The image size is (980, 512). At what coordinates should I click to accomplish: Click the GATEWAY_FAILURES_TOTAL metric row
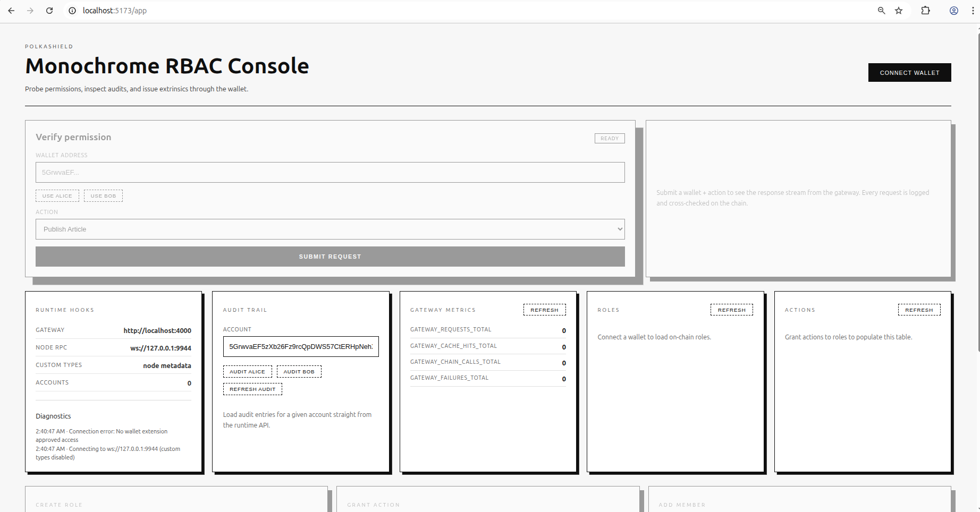click(488, 378)
